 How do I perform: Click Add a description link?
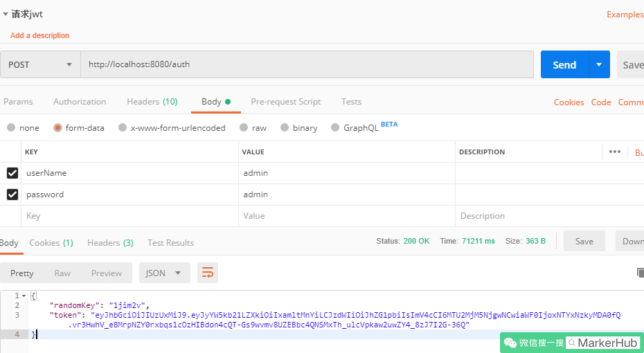(40, 35)
